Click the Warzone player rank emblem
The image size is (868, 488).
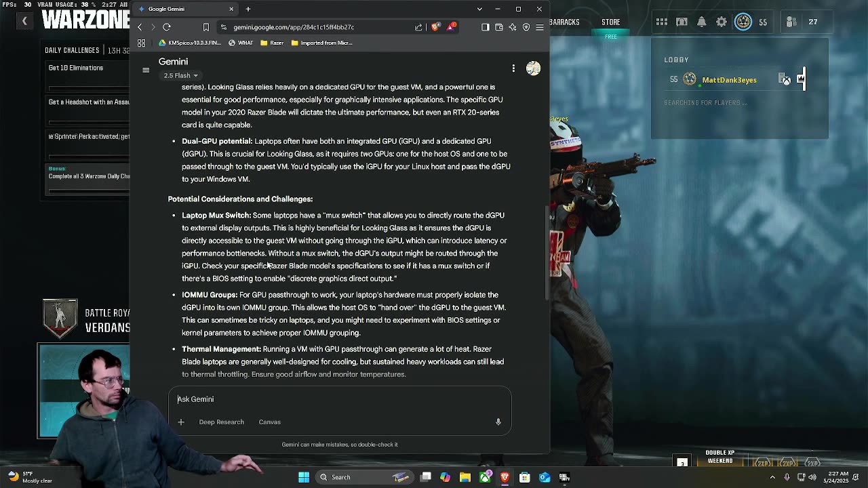[x=743, y=22]
